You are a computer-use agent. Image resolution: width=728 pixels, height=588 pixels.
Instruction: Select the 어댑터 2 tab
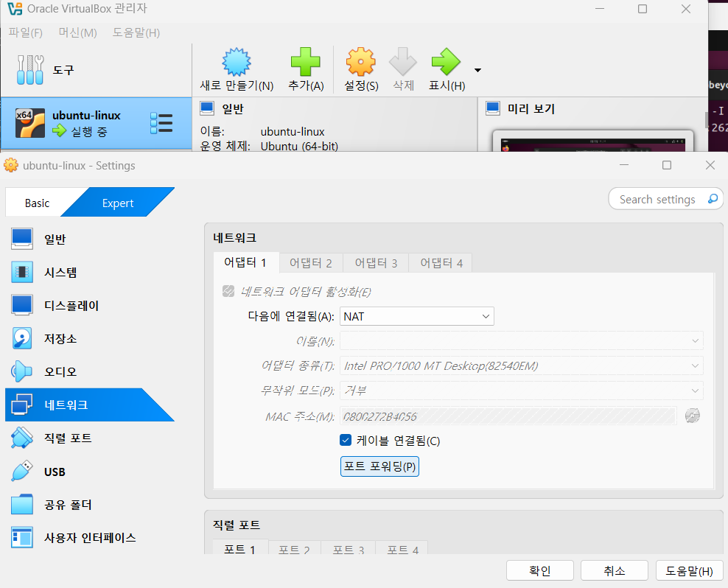click(311, 263)
